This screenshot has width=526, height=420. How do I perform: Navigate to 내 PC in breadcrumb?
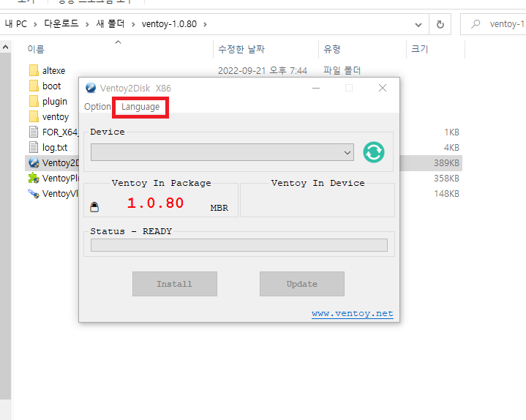(16, 24)
